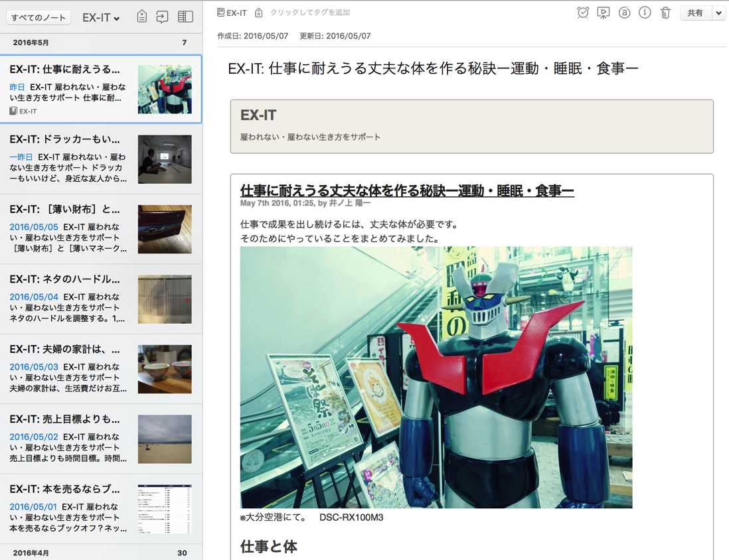Click date link 2016/05/02 in note list

pos(34,437)
